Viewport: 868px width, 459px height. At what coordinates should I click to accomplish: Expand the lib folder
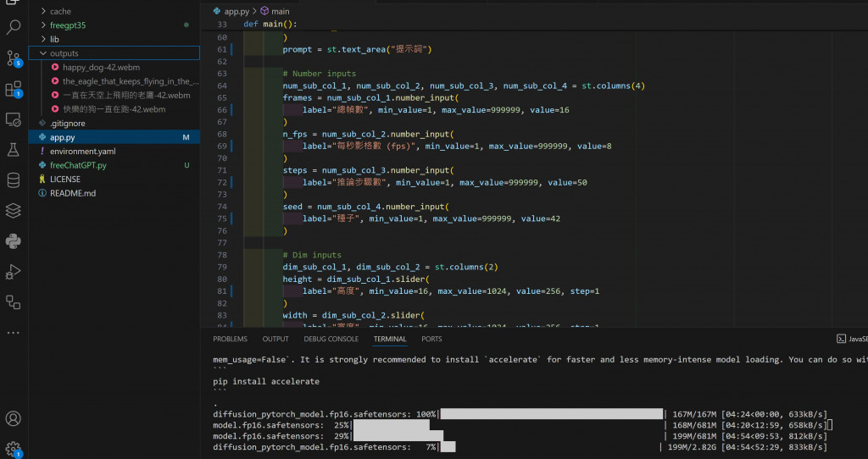(x=114, y=39)
